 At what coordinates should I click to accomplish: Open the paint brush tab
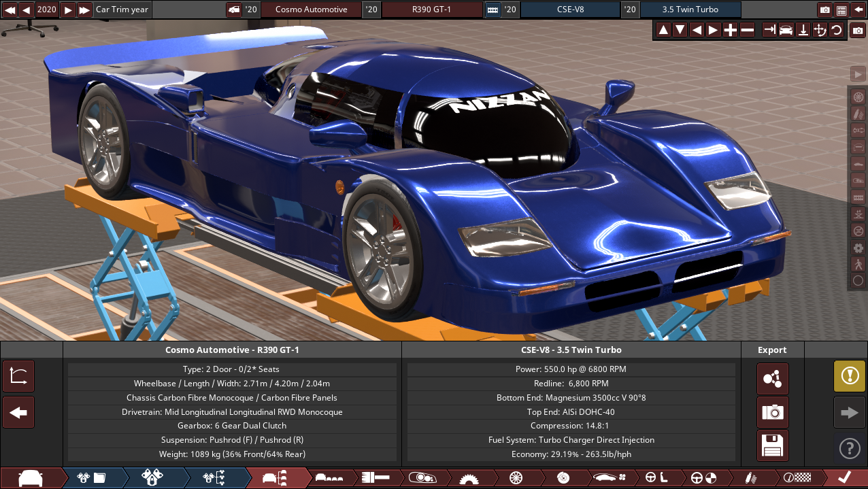[375, 477]
